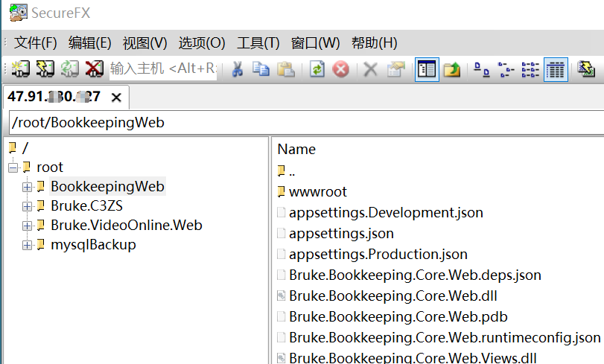Screen dimensions: 604x364
Task: Select the parent directory .. entry
Action: [292, 170]
